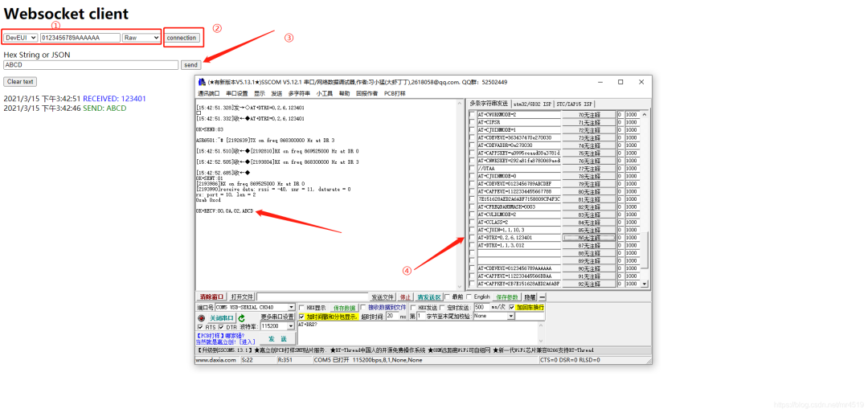Toggle the 最前 always-on-top checkbox
This screenshot has width=868, height=413.
[447, 297]
